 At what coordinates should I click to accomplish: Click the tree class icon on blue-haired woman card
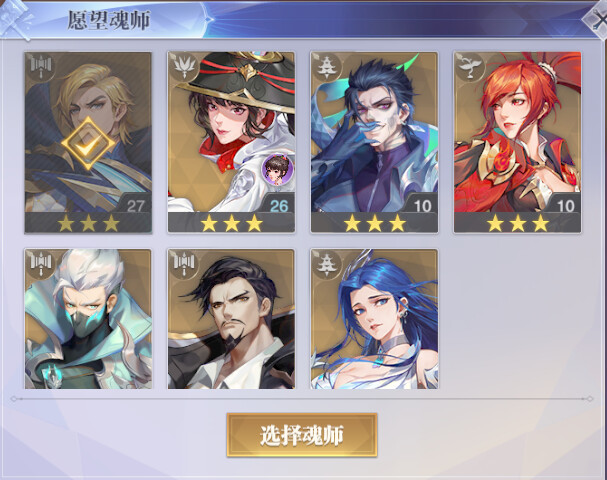pyautogui.click(x=327, y=265)
